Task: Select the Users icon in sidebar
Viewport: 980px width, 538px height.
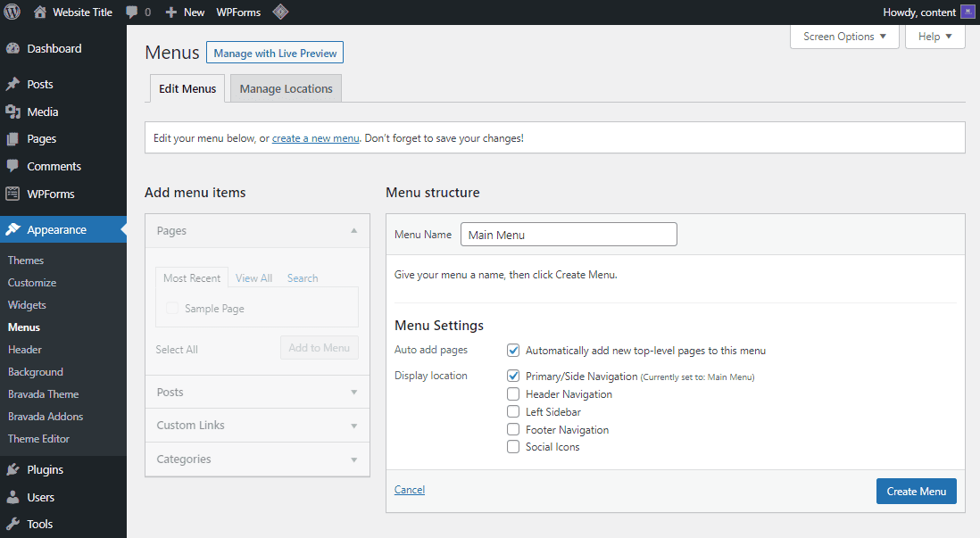Action: [16, 497]
